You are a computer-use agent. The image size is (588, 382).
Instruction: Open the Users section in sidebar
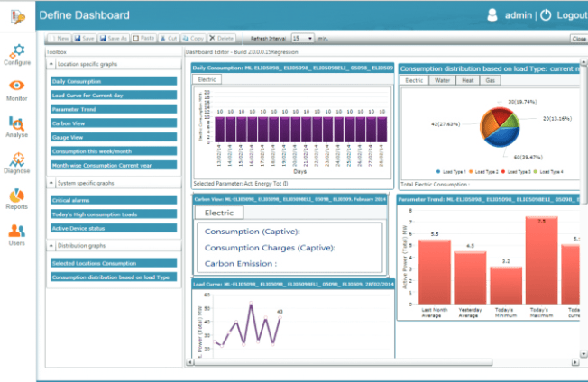pyautogui.click(x=16, y=236)
